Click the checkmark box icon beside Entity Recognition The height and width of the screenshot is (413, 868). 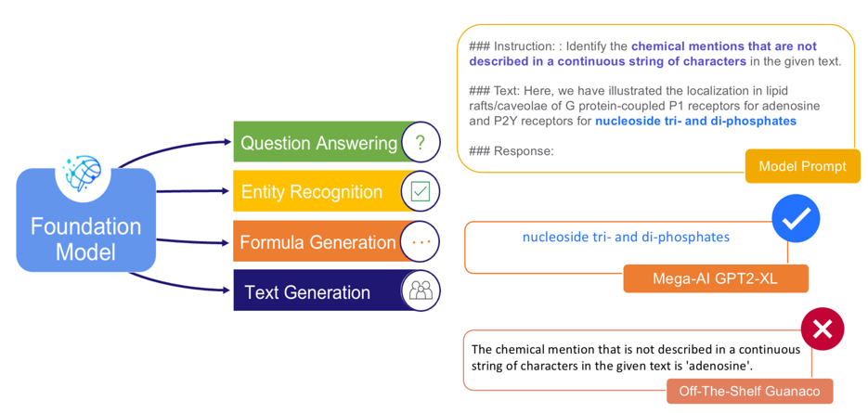click(421, 192)
